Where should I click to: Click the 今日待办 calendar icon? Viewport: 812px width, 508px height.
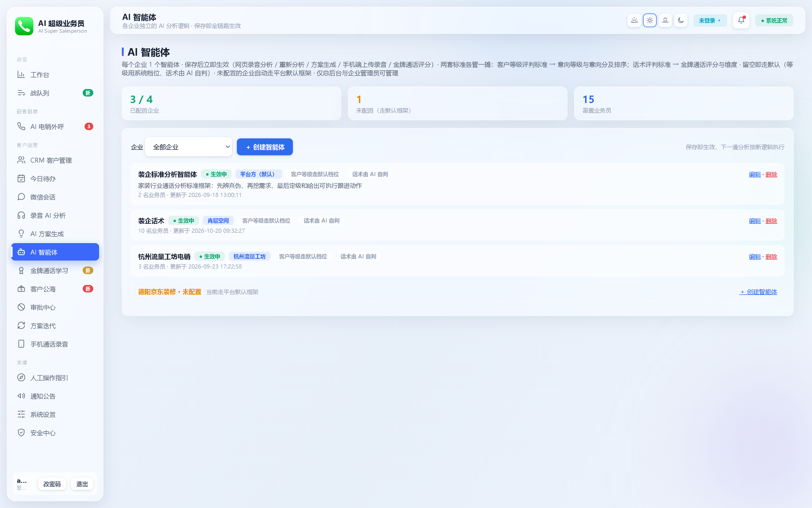tap(21, 179)
